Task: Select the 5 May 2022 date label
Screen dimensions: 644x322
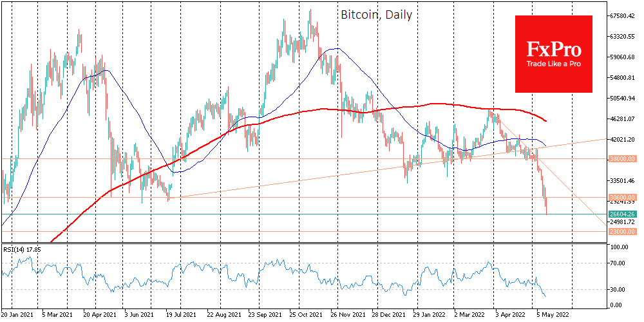Action: [x=554, y=316]
